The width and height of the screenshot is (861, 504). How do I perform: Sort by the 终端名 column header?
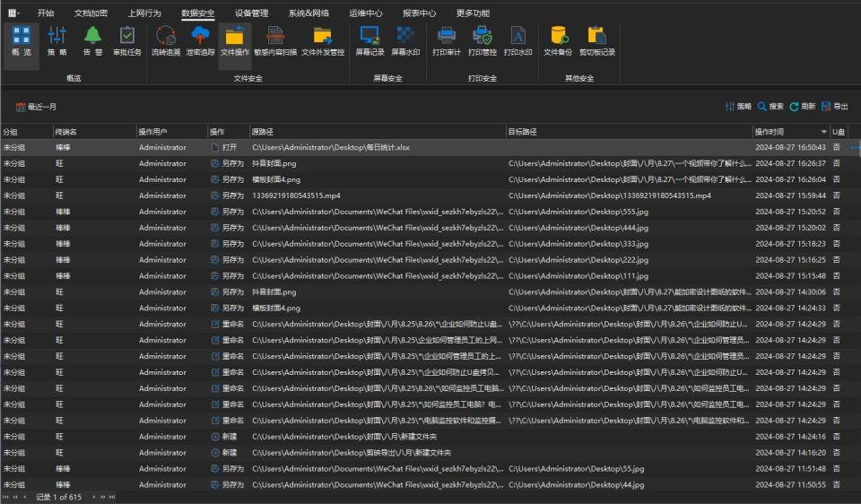pyautogui.click(x=94, y=132)
